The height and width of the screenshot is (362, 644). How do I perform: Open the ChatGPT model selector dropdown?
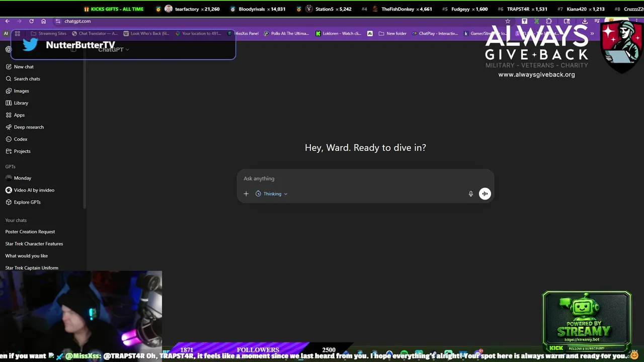point(114,49)
